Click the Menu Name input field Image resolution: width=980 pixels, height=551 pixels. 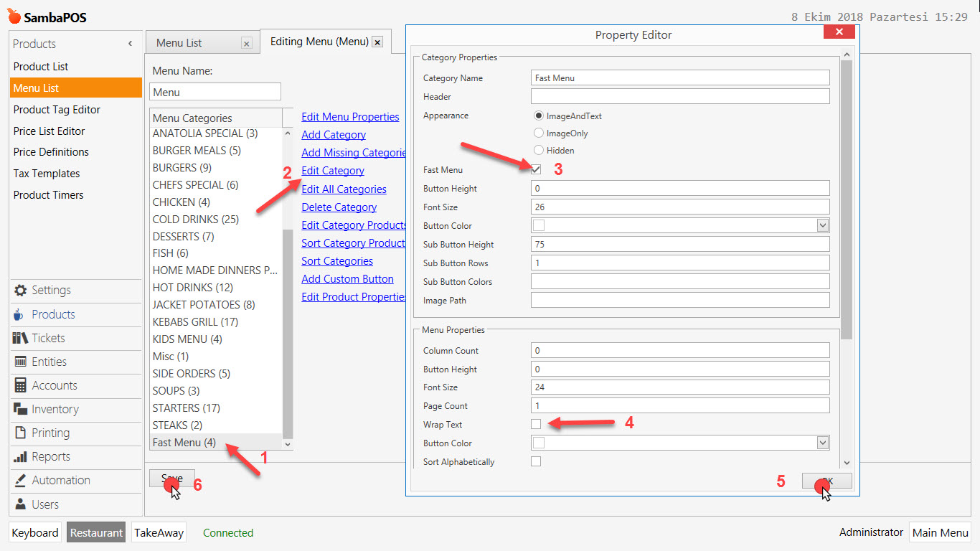click(x=215, y=92)
